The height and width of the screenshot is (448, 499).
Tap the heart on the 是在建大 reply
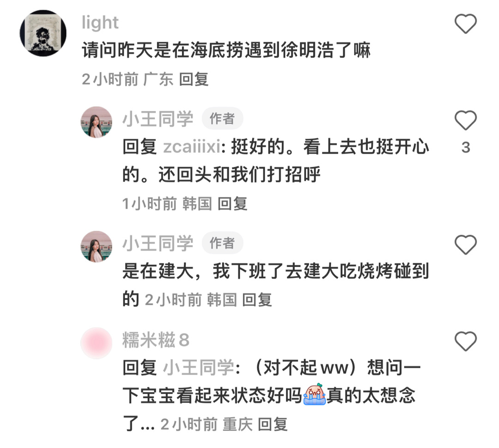click(465, 245)
